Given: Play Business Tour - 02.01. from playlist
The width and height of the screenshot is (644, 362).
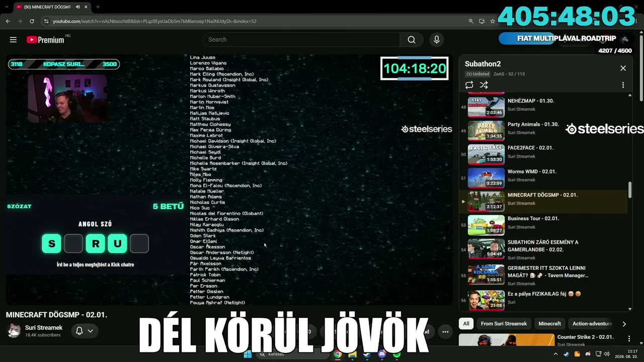Looking at the screenshot, I should point(533,219).
